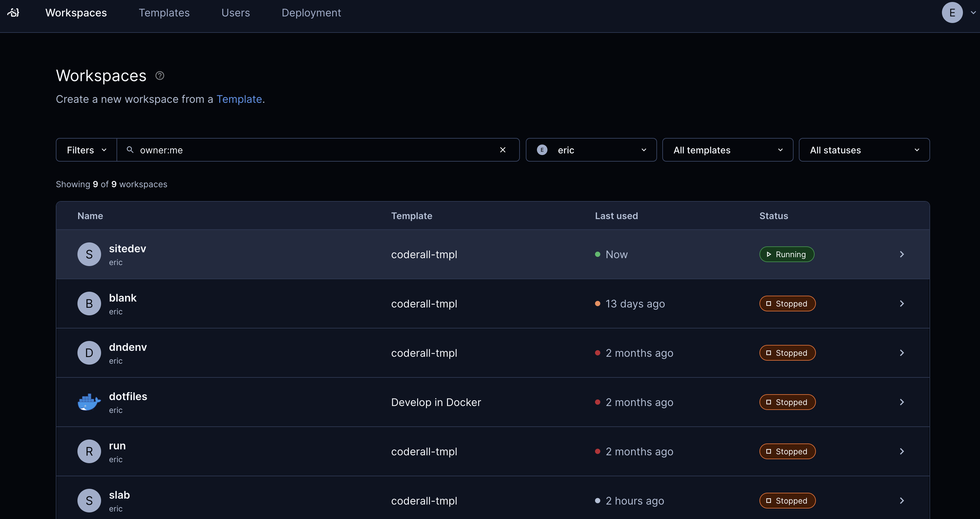The image size is (980, 519).
Task: Click the blank workspace Stopped badge
Action: click(x=787, y=304)
